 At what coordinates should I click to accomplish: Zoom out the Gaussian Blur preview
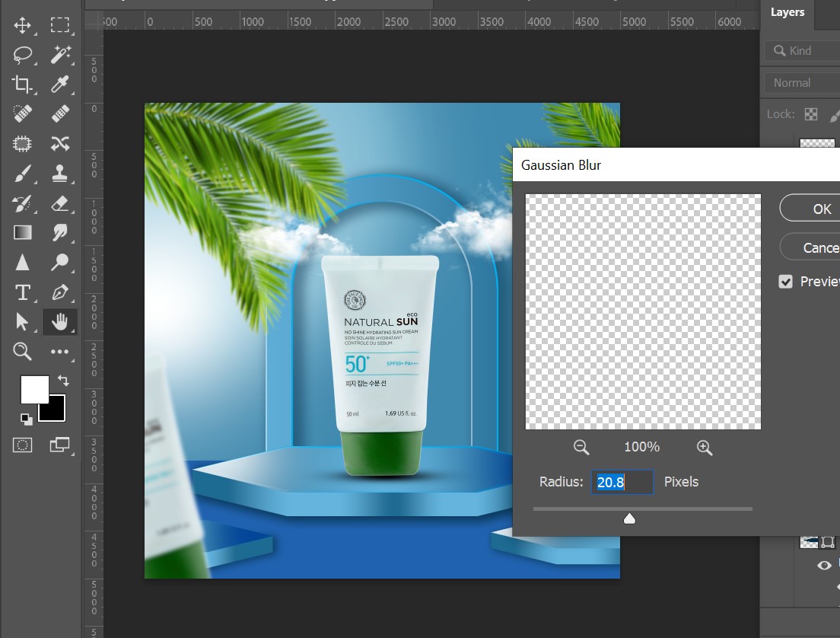[581, 447]
